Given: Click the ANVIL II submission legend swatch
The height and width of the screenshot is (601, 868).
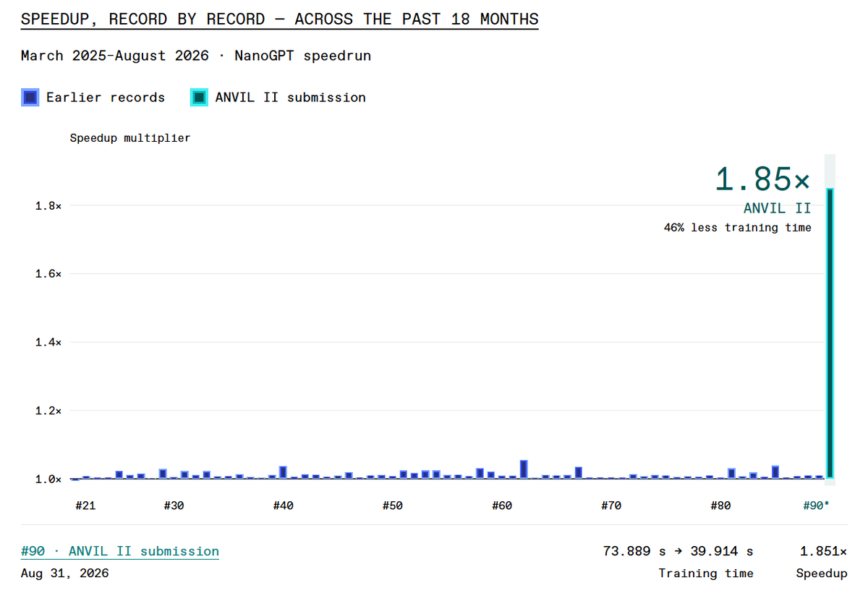Looking at the screenshot, I should tap(199, 98).
